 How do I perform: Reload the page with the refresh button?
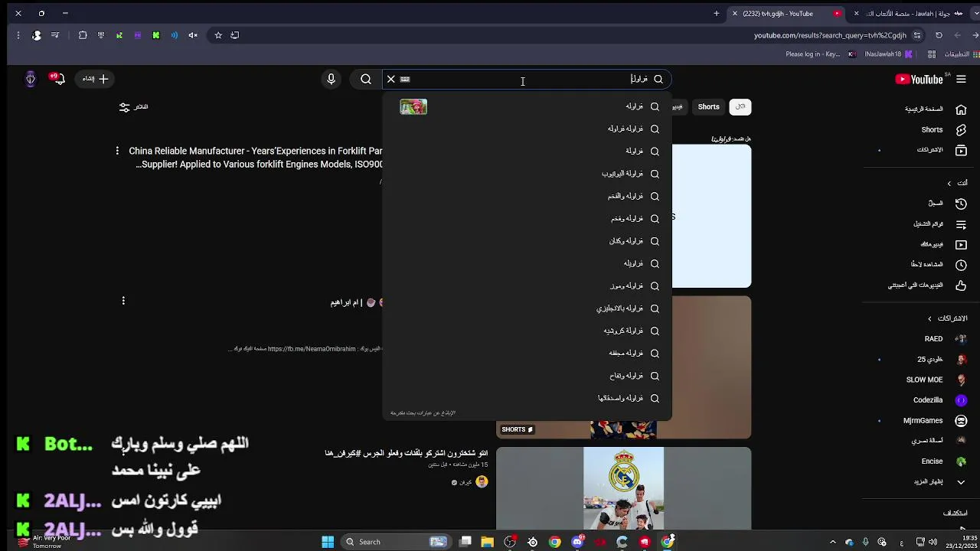939,35
